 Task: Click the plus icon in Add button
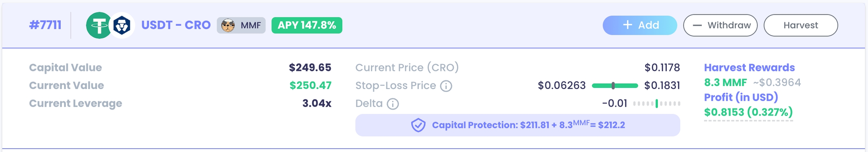[627, 25]
